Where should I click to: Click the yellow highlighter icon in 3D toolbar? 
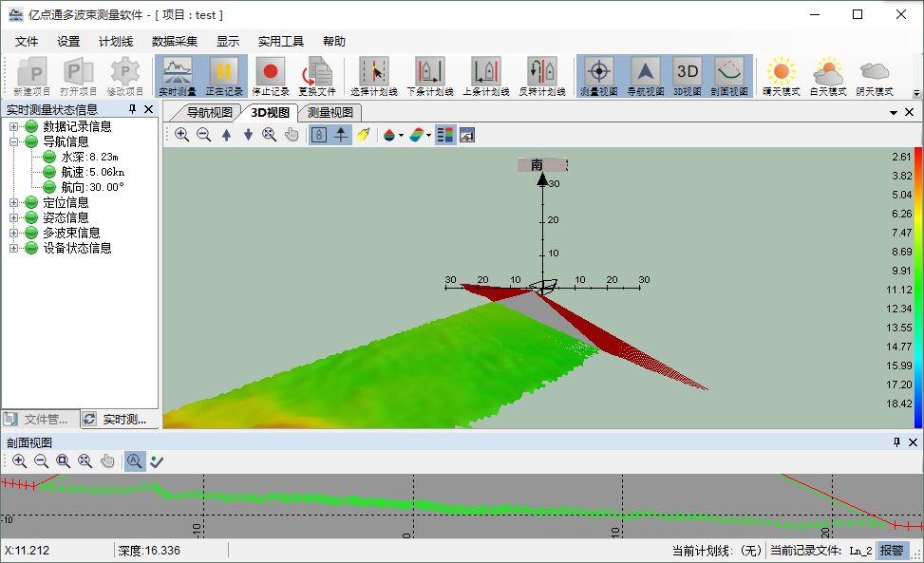coord(363,135)
